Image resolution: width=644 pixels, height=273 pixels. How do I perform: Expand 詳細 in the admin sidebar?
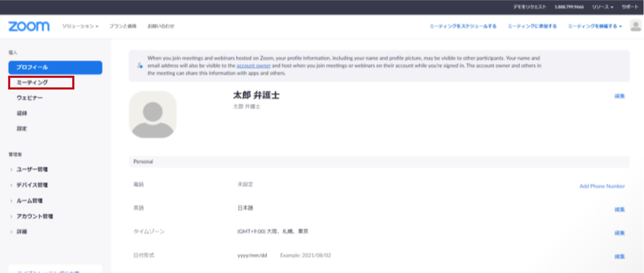[x=22, y=232]
